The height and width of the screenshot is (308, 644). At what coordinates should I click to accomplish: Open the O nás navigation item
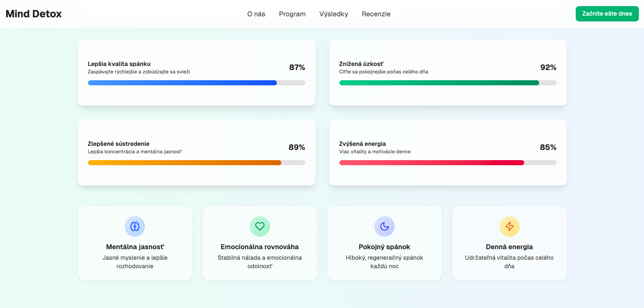tap(256, 14)
